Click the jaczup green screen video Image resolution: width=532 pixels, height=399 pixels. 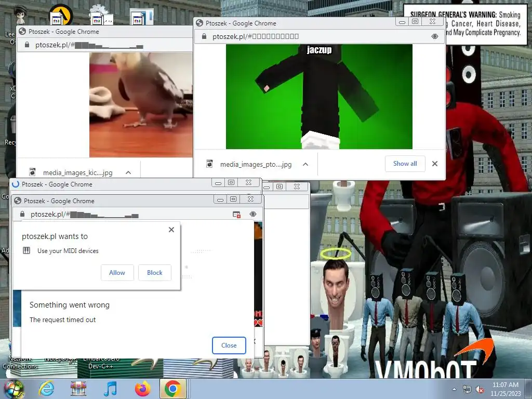319,97
